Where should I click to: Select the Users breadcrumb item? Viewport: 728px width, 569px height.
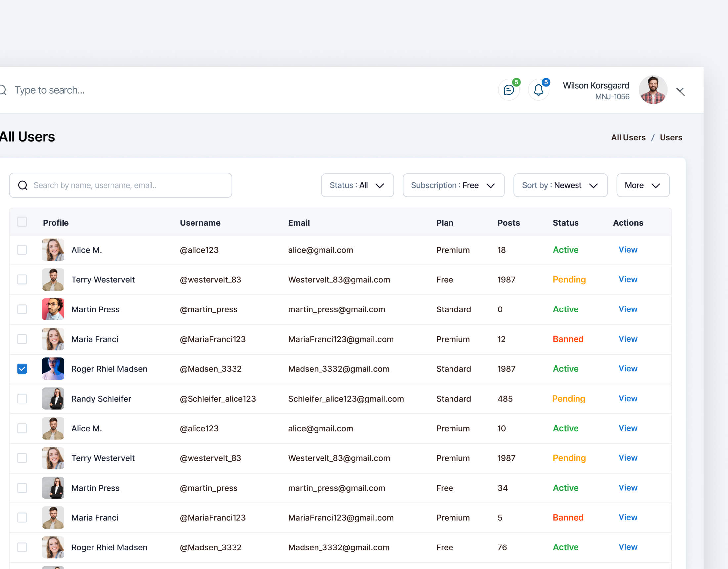point(671,137)
